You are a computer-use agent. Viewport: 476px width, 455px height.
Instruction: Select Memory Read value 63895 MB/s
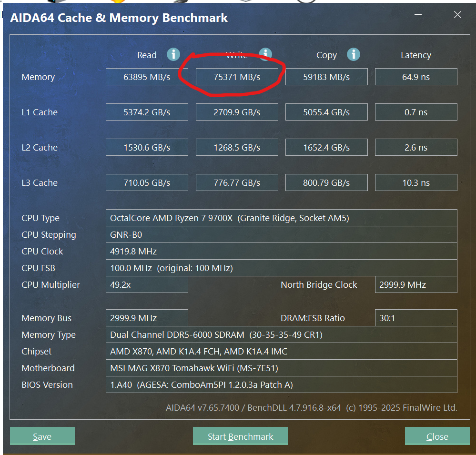point(147,77)
